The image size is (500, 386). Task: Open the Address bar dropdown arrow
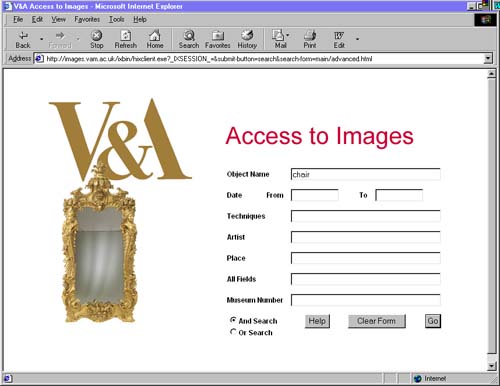point(488,59)
